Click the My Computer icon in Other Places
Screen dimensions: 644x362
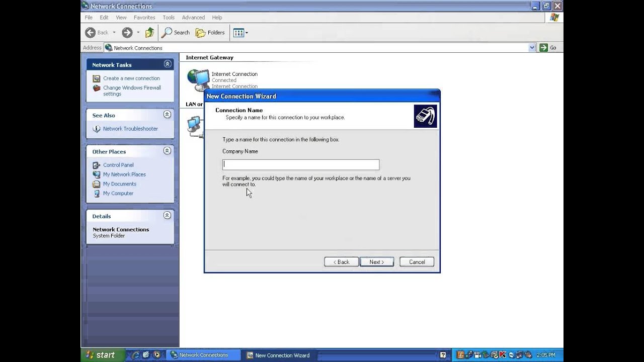click(x=97, y=194)
